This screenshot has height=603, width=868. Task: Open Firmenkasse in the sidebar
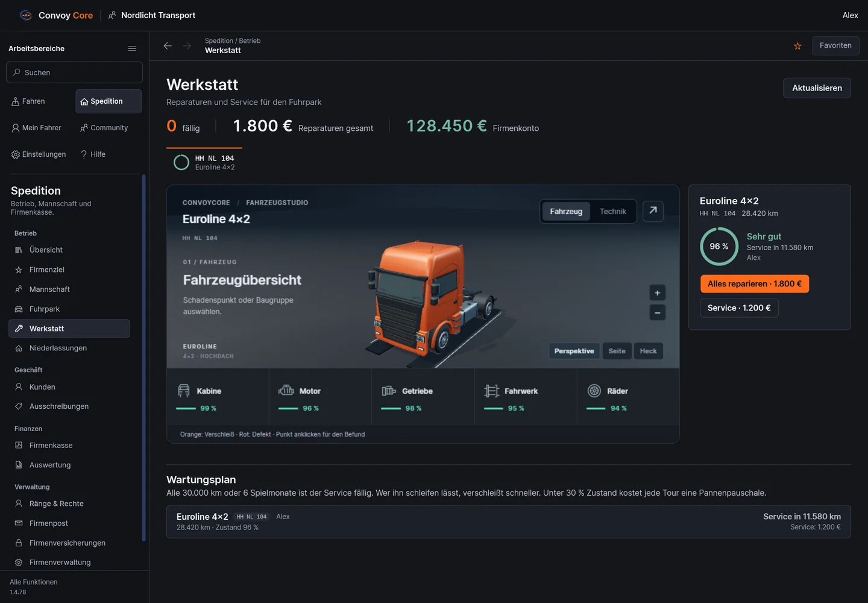pyautogui.click(x=69, y=446)
